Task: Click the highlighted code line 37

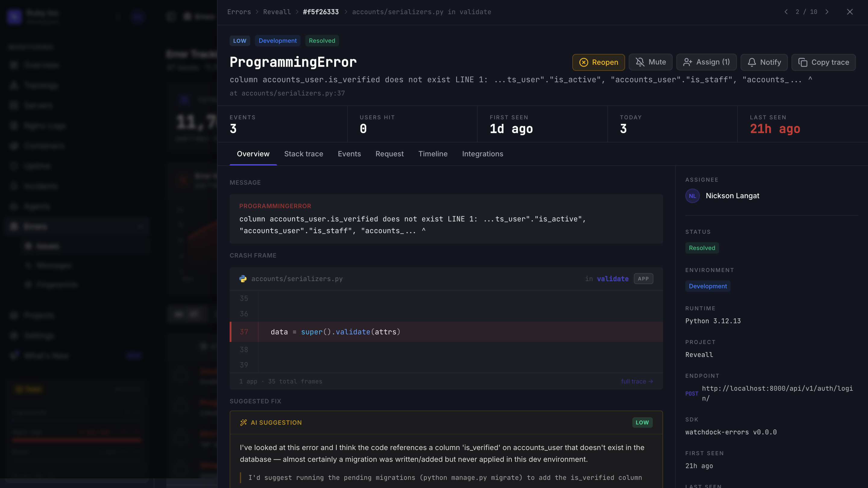Action: tap(446, 332)
